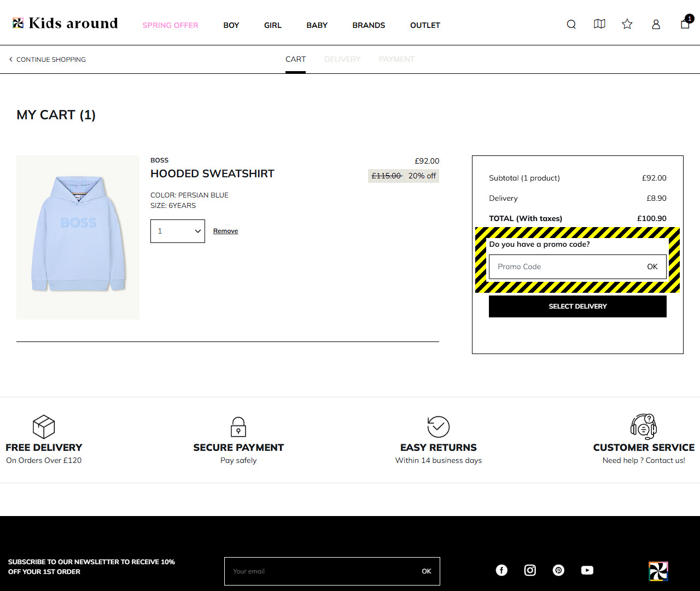Visit the Facebook page icon
This screenshot has height=591, width=700.
(501, 570)
